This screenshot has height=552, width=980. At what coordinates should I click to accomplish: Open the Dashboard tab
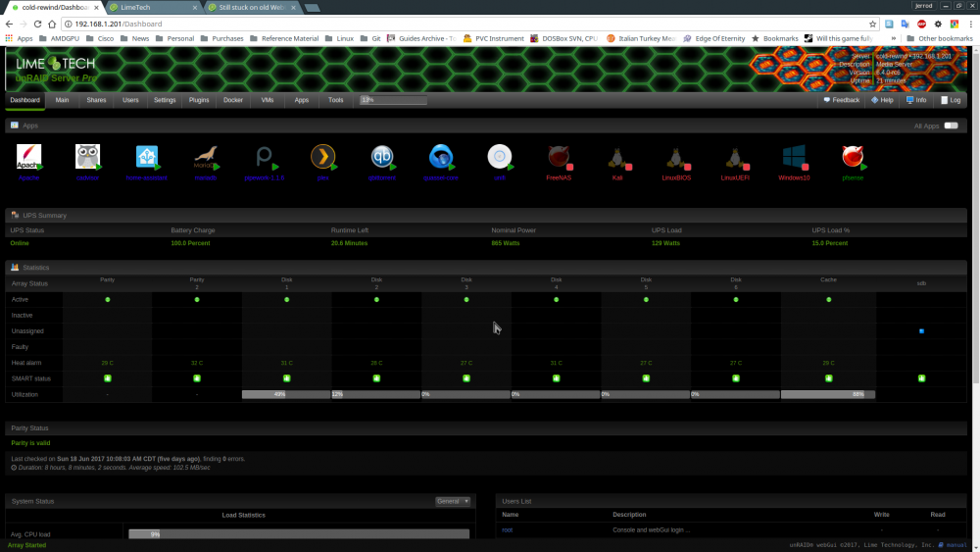(25, 100)
